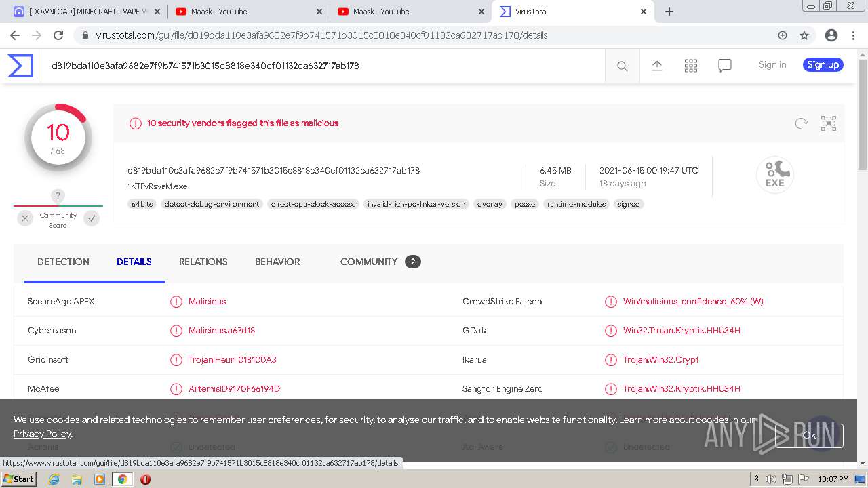Click the browser back arrow
This screenshot has width=868, height=488.
pos(15,35)
